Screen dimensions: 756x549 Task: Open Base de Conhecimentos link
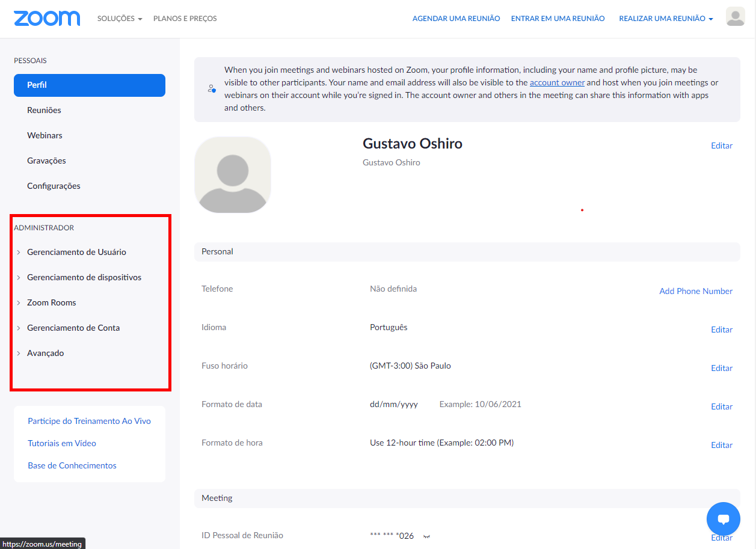click(x=72, y=465)
